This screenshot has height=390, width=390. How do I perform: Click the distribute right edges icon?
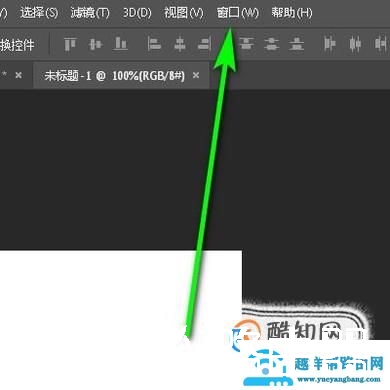click(x=381, y=44)
